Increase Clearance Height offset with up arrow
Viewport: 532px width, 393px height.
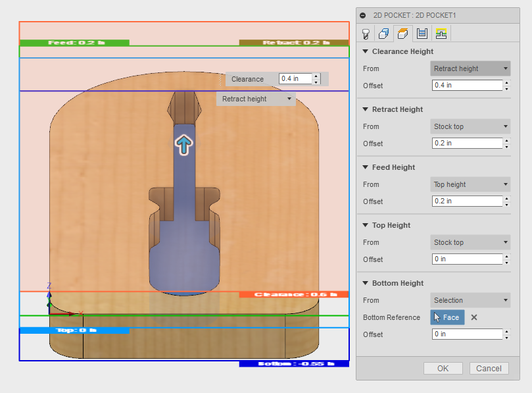pos(506,82)
